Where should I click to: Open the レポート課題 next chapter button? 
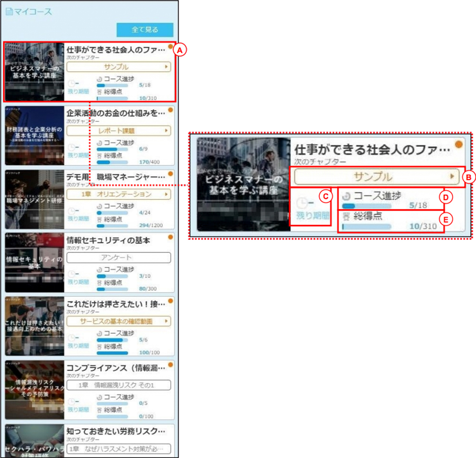[x=119, y=131]
